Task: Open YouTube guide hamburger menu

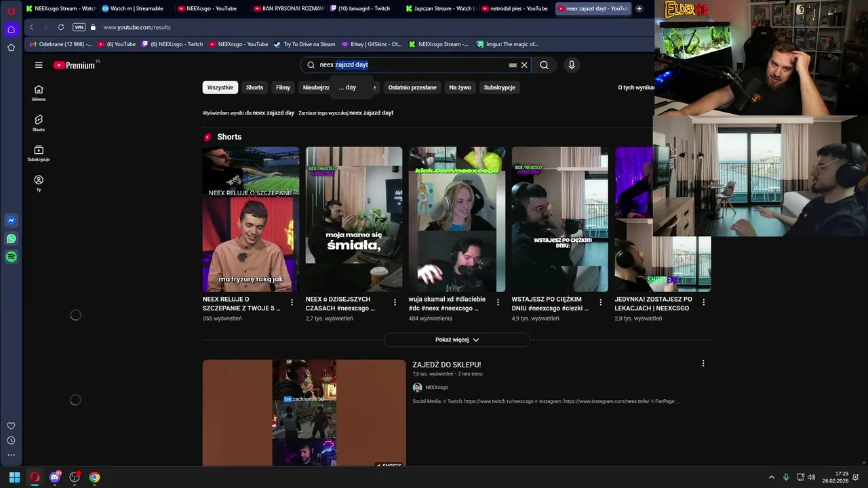Action: click(39, 65)
